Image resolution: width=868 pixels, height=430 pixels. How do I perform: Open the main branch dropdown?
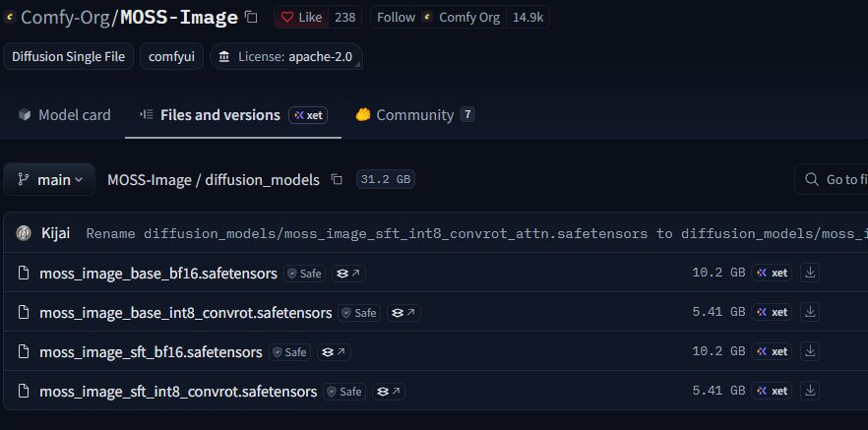pos(49,179)
